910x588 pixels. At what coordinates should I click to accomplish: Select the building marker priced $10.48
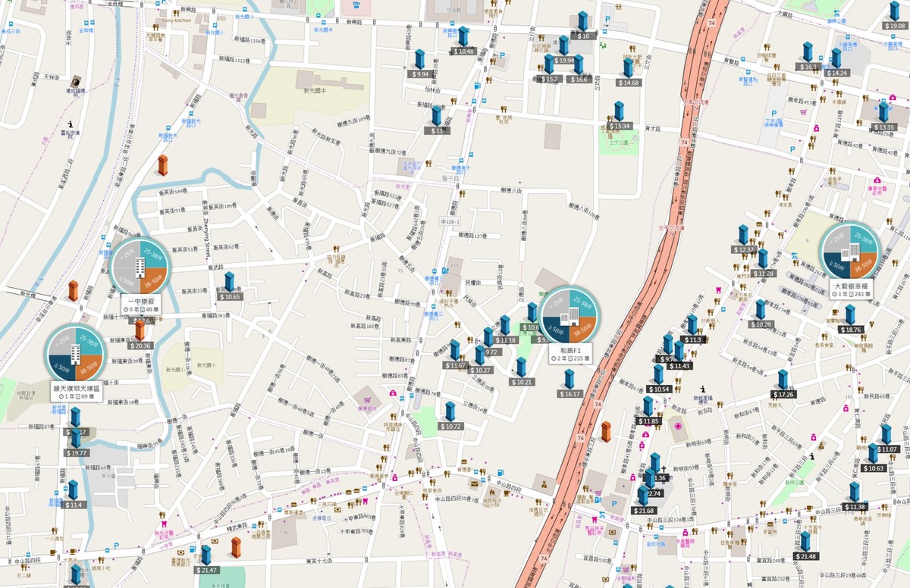tap(463, 36)
